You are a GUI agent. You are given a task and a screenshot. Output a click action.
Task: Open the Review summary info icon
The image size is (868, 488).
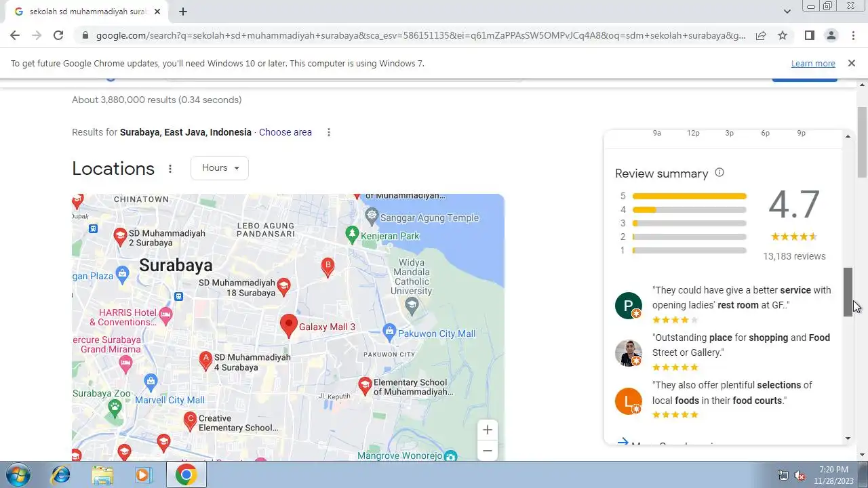pos(719,173)
